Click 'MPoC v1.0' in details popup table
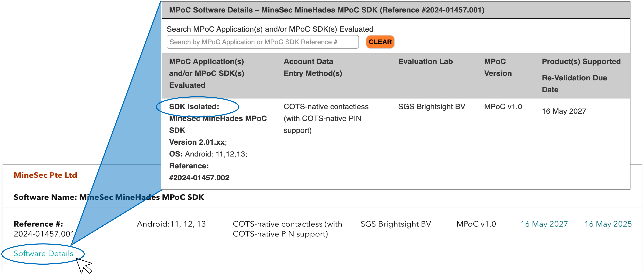644x280 pixels. [x=503, y=107]
